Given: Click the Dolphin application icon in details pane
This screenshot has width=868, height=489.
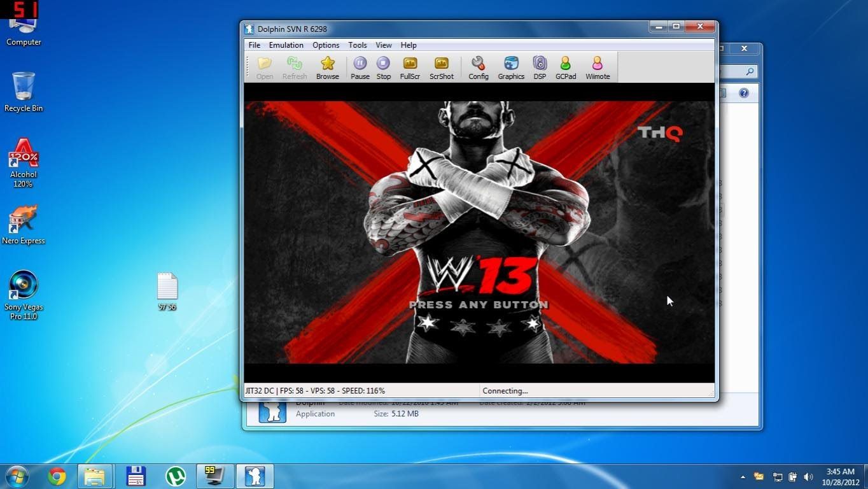Looking at the screenshot, I should [x=272, y=411].
